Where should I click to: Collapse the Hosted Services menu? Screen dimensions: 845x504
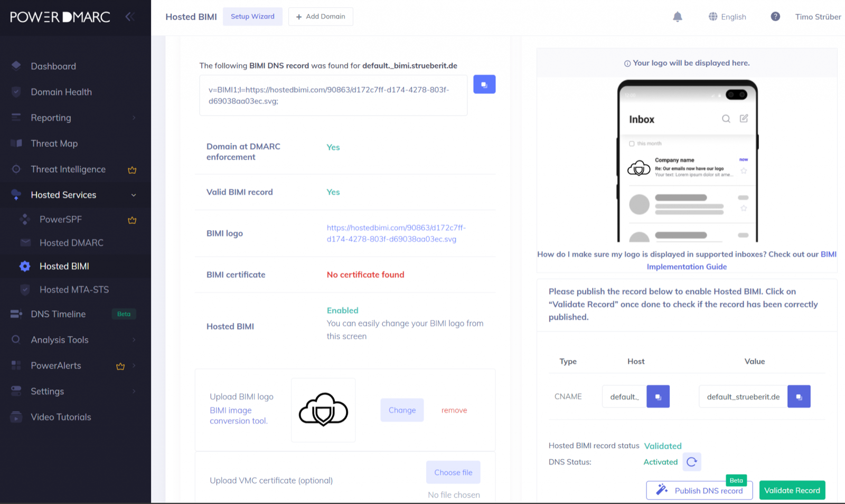(134, 195)
